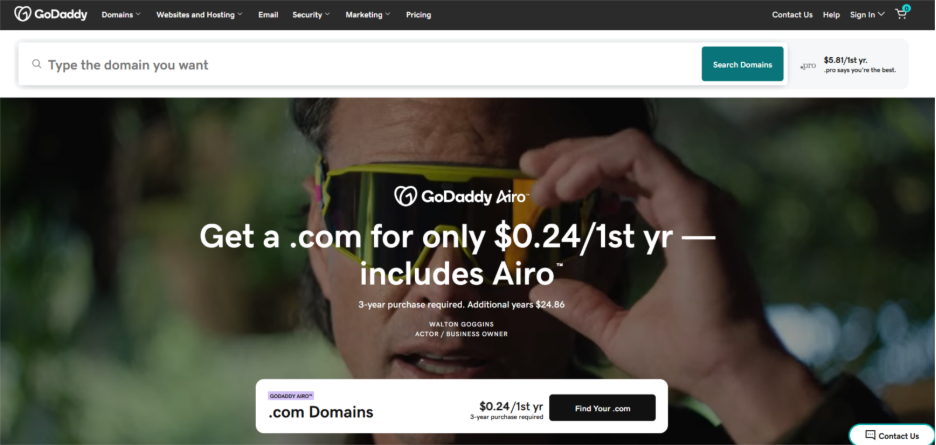Open the Security dropdown menu
This screenshot has height=445, width=936.
tap(311, 15)
